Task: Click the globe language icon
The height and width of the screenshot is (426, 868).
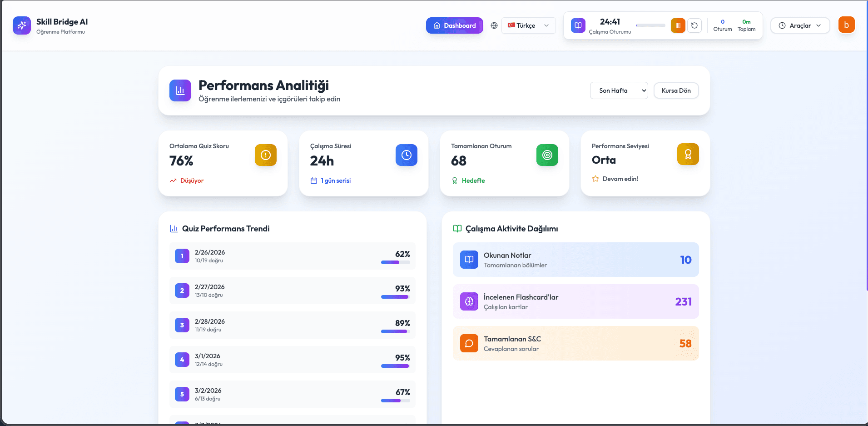Action: 494,25
